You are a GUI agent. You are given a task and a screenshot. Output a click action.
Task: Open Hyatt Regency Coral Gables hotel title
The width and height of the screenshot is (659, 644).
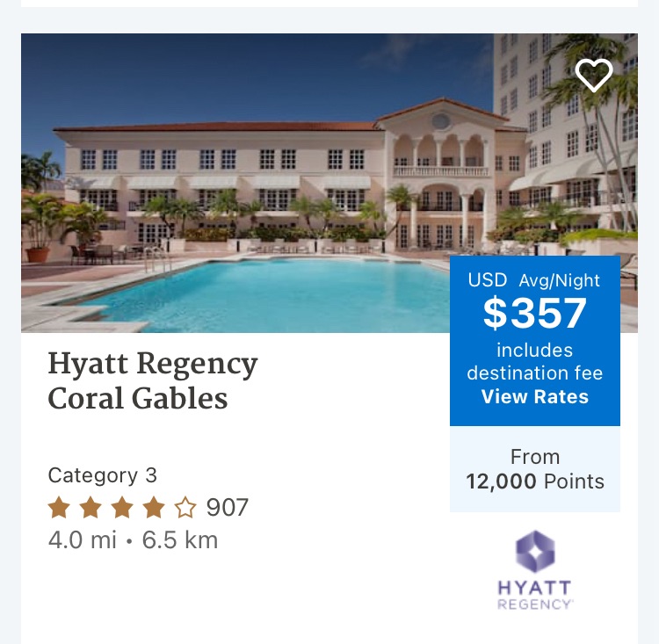[x=153, y=381]
